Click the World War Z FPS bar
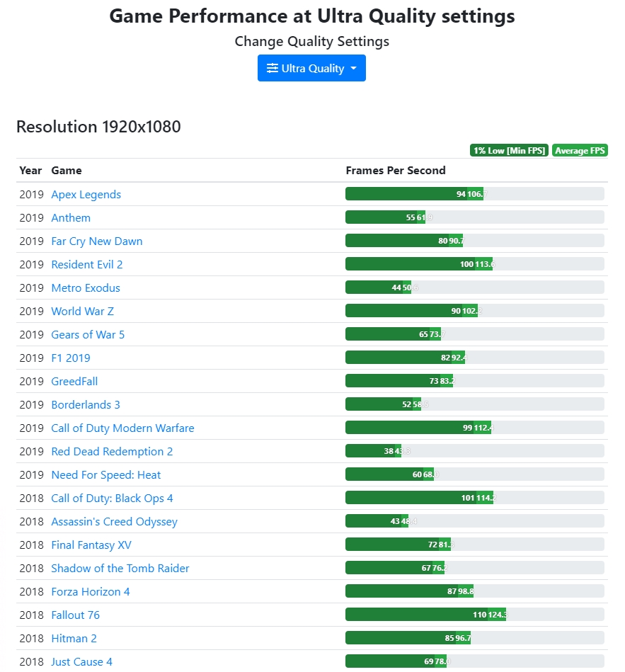 click(475, 311)
